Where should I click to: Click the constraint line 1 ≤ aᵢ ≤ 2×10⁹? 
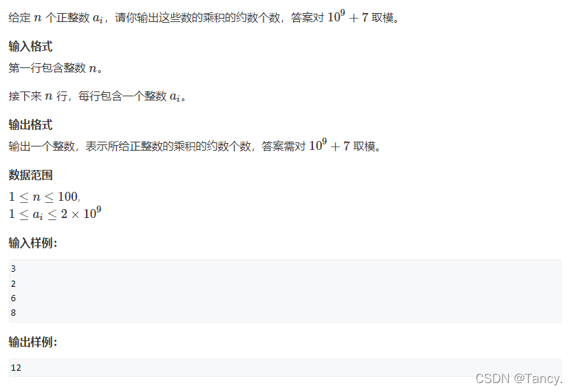click(55, 213)
